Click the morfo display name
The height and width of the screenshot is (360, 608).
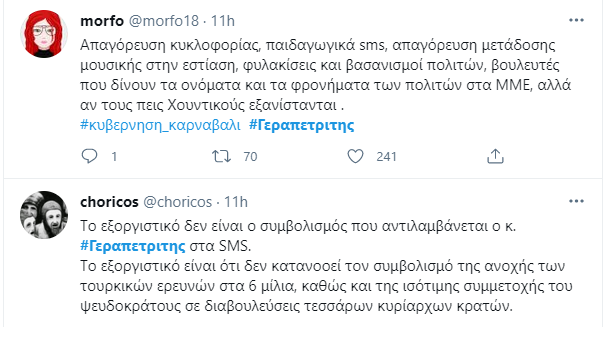point(102,21)
